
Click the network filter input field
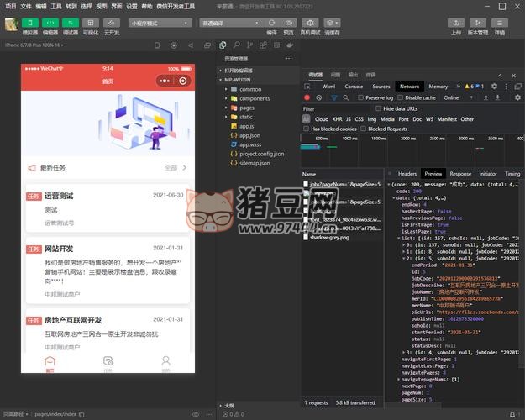pyautogui.click(x=336, y=108)
